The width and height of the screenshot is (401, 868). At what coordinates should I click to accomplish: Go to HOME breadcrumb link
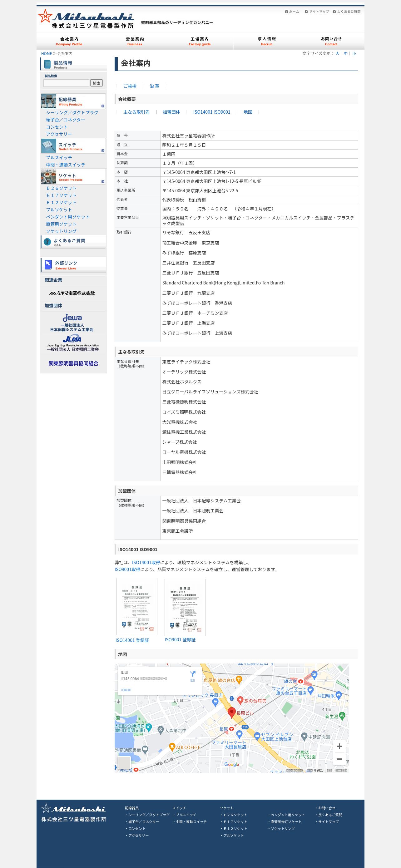point(47,54)
